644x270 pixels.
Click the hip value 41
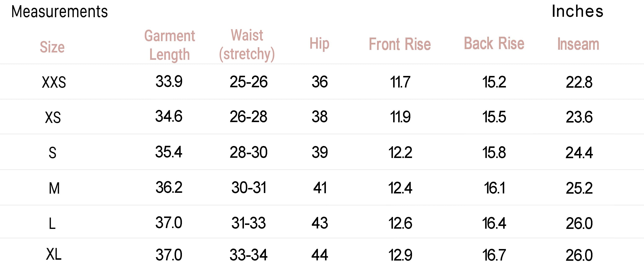[x=320, y=188]
